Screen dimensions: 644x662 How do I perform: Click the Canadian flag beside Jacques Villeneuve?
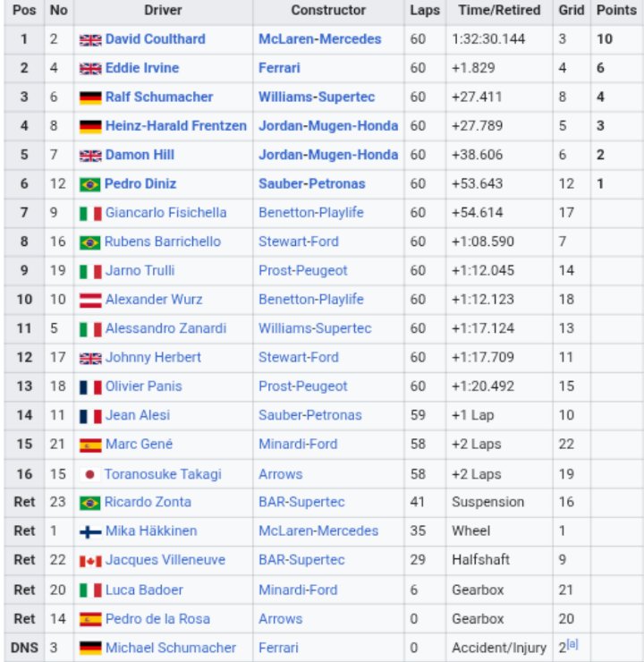[x=90, y=561]
